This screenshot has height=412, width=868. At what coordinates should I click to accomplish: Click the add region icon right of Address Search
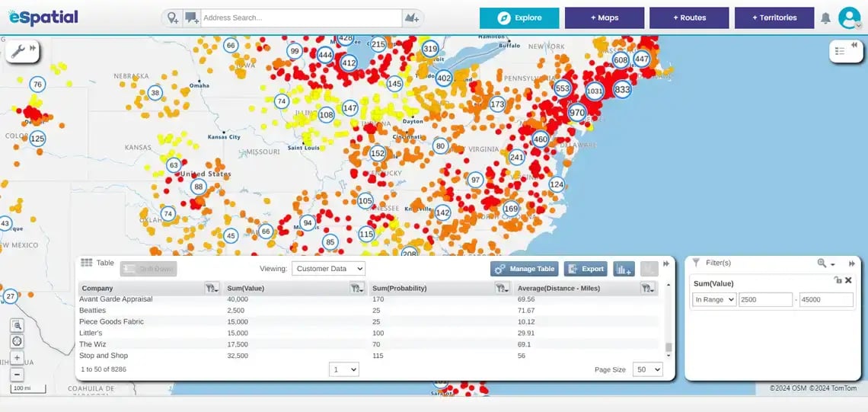pyautogui.click(x=412, y=18)
